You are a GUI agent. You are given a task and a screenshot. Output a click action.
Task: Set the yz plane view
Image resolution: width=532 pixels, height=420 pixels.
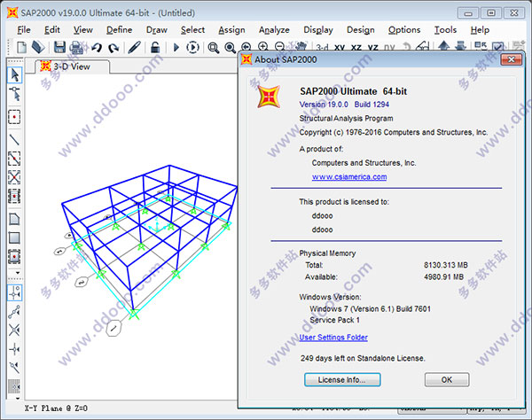[x=373, y=47]
